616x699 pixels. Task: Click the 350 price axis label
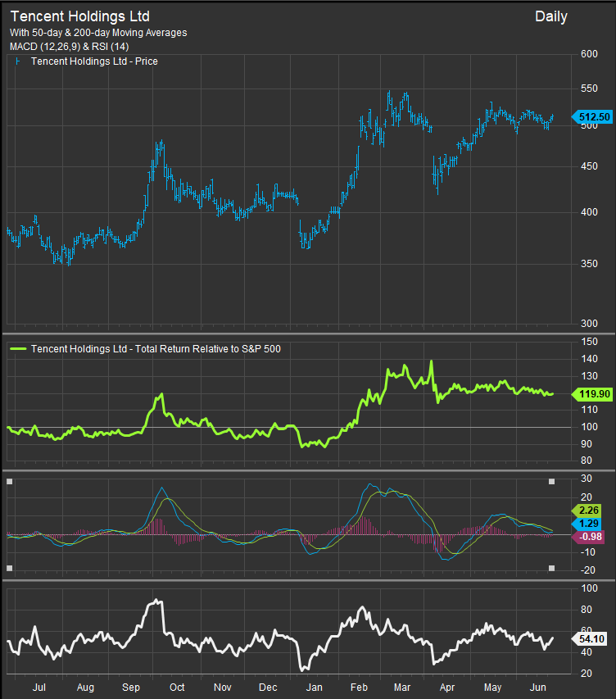click(589, 264)
